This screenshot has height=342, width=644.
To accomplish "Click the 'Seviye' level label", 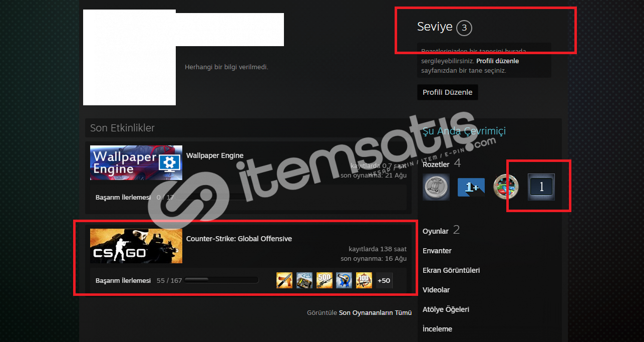I will [x=435, y=27].
